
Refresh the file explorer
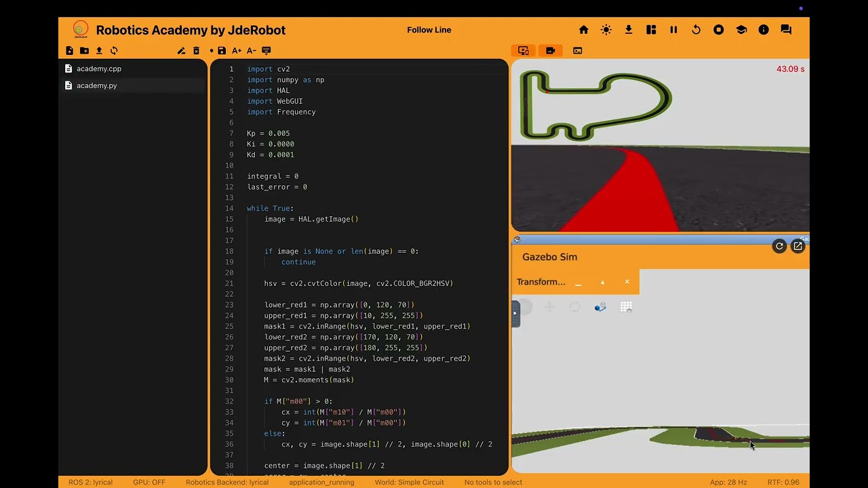tap(114, 51)
